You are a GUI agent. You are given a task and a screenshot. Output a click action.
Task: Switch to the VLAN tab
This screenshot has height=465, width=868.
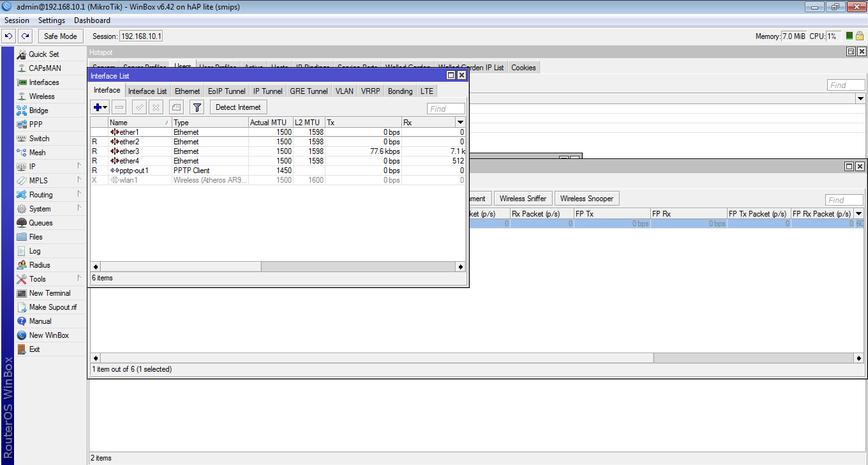[345, 91]
